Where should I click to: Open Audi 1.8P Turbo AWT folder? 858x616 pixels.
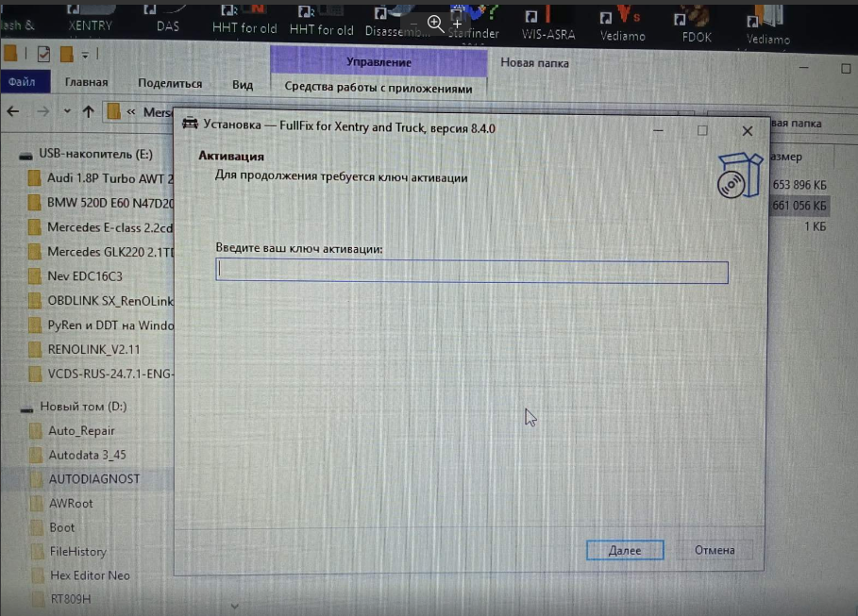[100, 178]
